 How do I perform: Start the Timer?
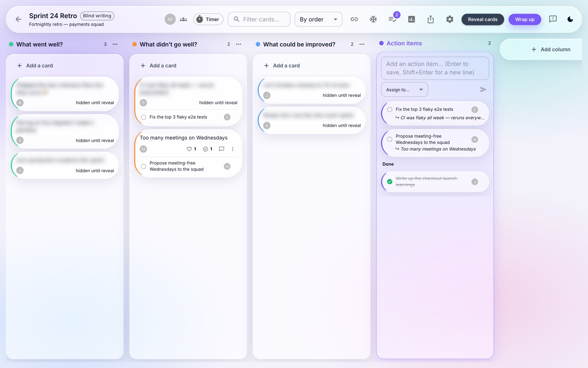(208, 20)
